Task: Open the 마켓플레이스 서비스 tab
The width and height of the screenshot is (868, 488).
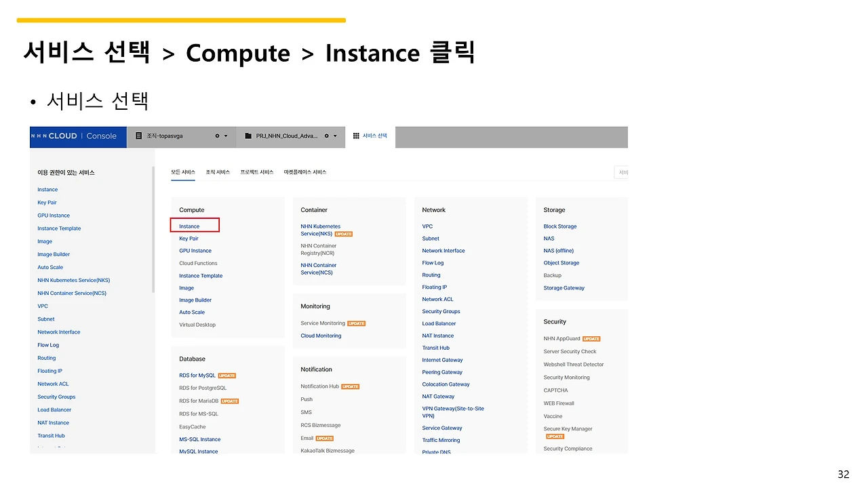Action: 305,172
